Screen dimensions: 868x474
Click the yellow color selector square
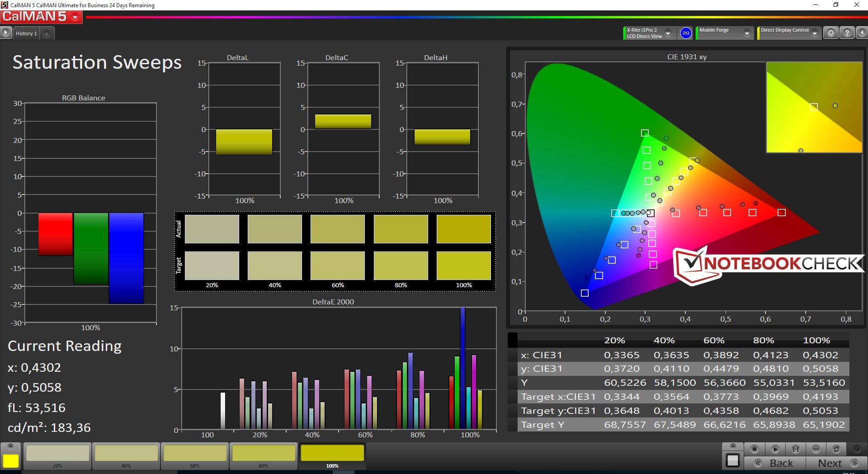coord(11,461)
